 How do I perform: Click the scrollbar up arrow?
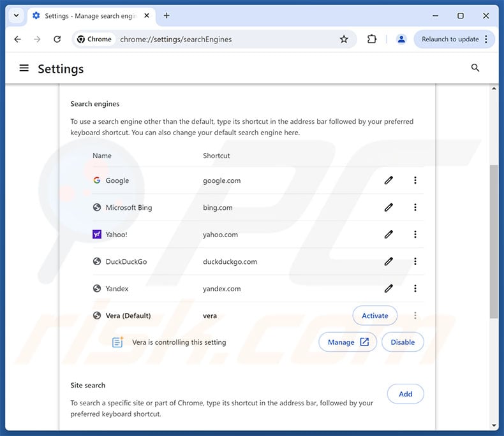[x=494, y=89]
